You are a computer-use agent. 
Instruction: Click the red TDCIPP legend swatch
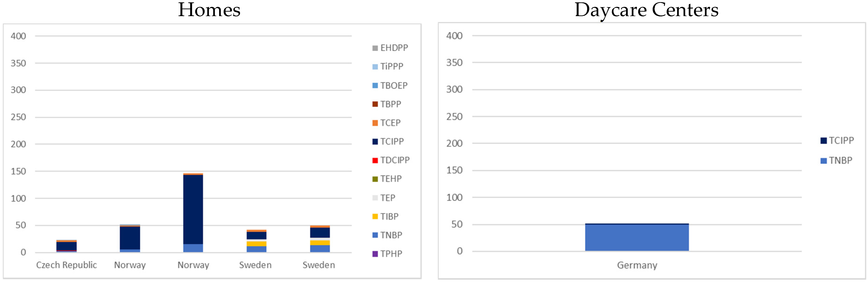[x=375, y=160]
